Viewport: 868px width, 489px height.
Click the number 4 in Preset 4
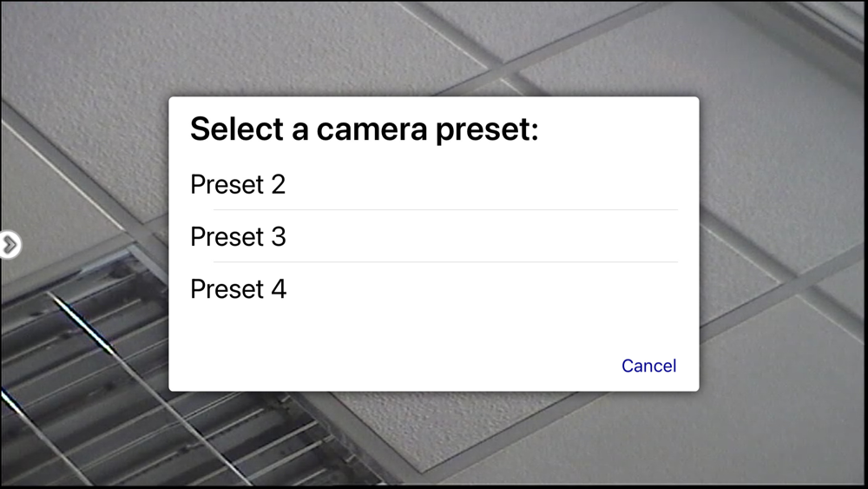click(278, 288)
